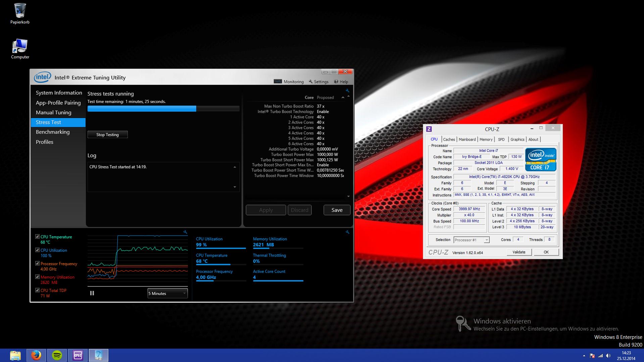Click wrench icon above Core tuning list

click(347, 91)
